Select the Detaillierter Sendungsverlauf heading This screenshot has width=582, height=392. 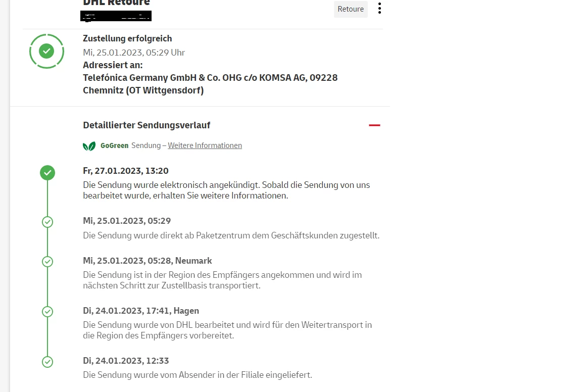pos(147,125)
